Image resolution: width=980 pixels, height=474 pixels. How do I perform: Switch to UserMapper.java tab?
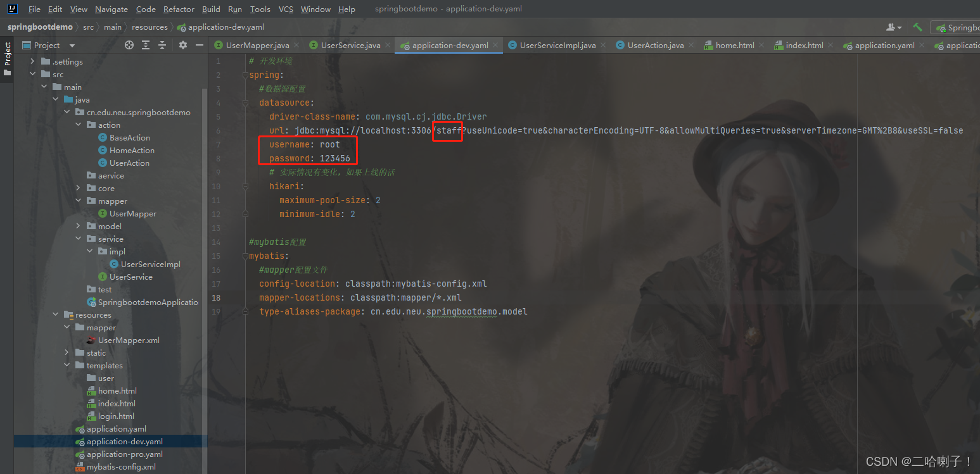[x=257, y=45]
